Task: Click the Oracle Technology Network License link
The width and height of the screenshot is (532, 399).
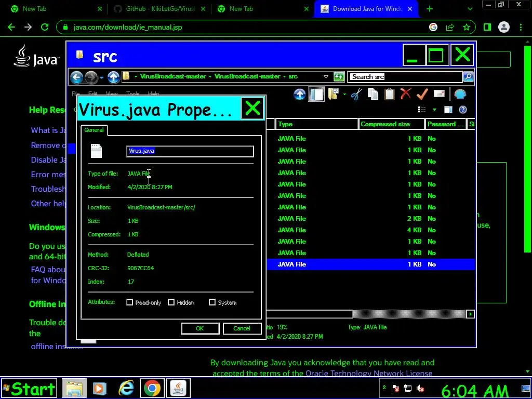Action: click(369, 373)
